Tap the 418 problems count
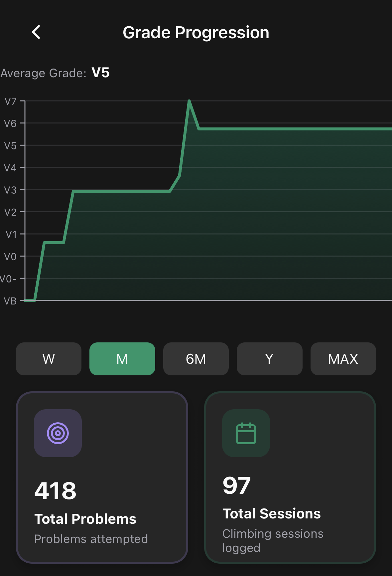Viewport: 392px width, 576px height. point(56,491)
